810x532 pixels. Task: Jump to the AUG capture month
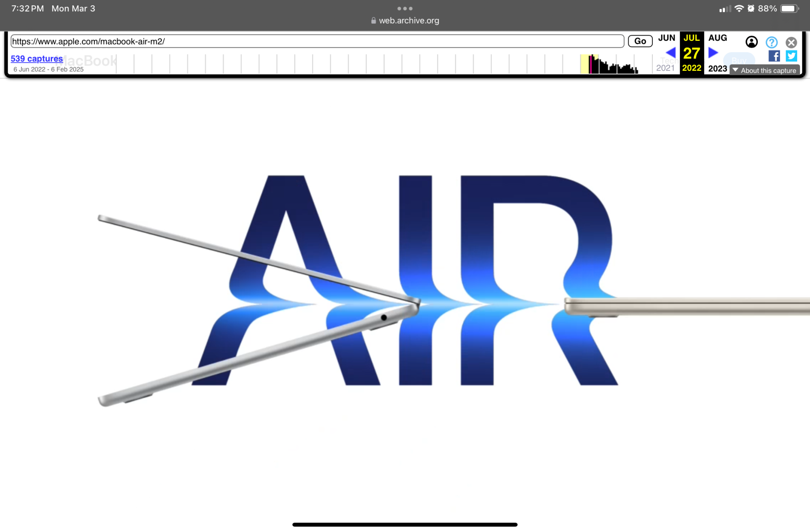pos(717,38)
